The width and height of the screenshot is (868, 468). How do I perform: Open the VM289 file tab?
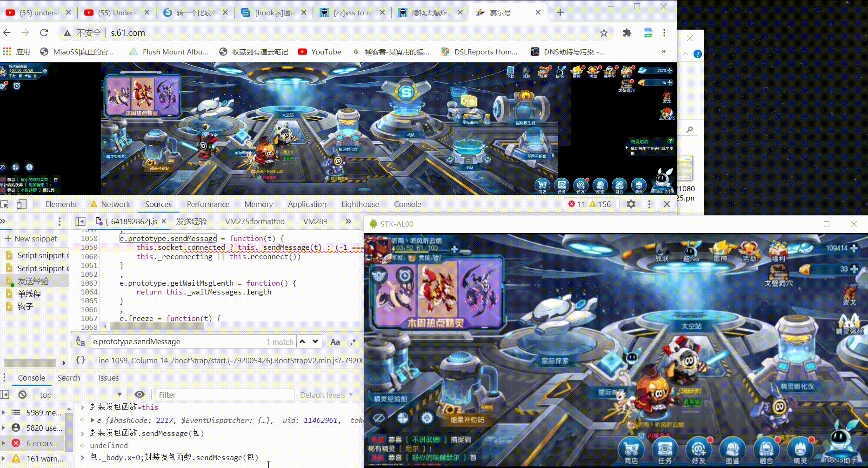click(315, 221)
